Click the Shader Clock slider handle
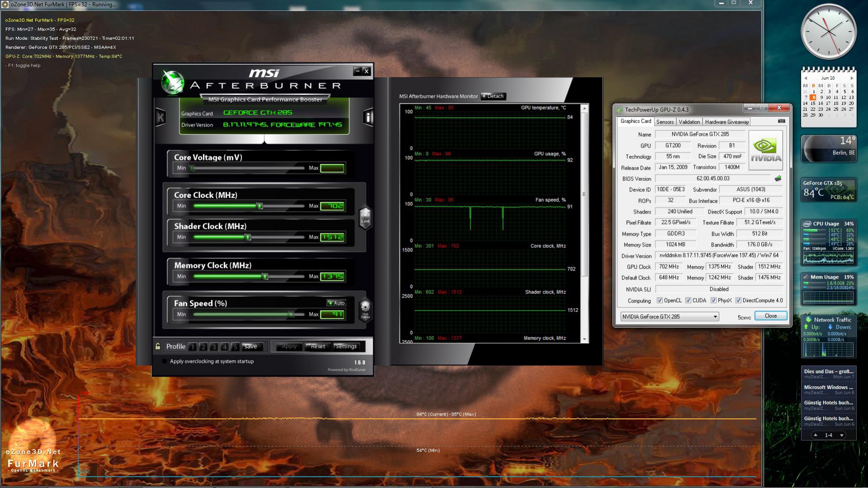868x488 pixels. click(248, 237)
